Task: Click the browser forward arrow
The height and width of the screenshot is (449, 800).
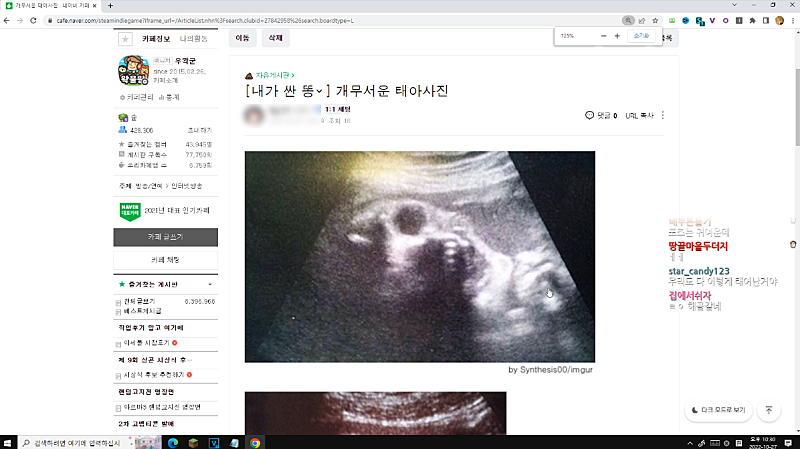Action: [x=20, y=20]
